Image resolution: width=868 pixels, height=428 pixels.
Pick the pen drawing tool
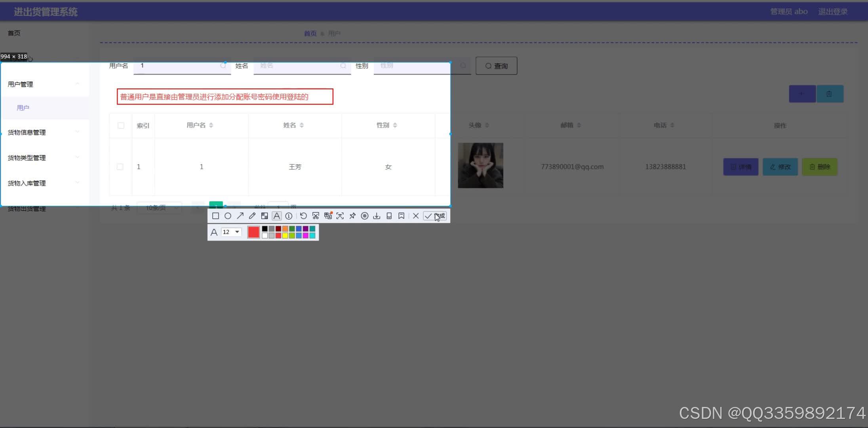click(x=252, y=216)
